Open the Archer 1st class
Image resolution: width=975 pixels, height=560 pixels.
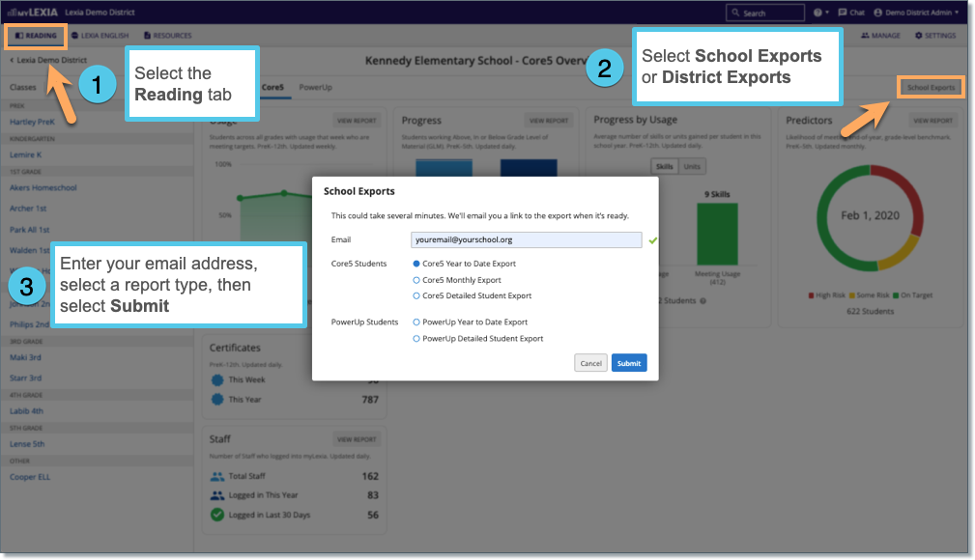[x=28, y=209]
